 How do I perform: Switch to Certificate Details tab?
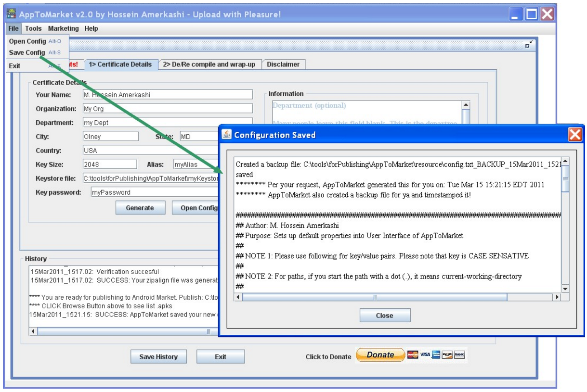click(x=120, y=64)
